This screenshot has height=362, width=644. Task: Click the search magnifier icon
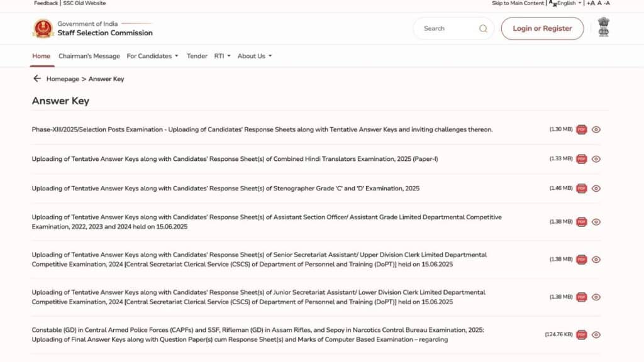tap(483, 28)
